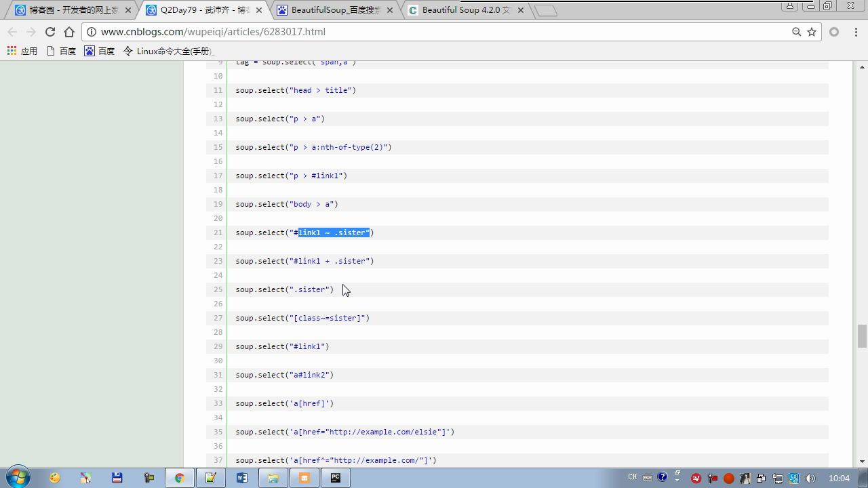The width and height of the screenshot is (868, 488).
Task: Open the Word app from taskbar
Action: click(x=241, y=478)
